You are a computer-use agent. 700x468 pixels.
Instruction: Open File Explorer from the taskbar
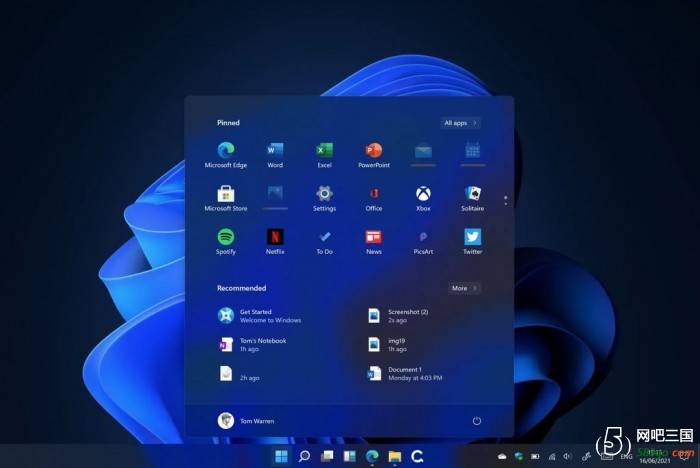[395, 456]
